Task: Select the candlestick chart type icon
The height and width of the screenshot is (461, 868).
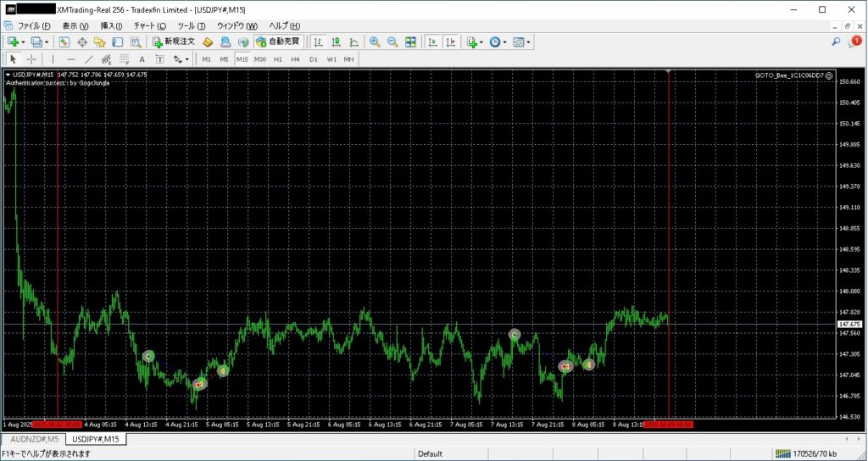Action: click(x=336, y=42)
